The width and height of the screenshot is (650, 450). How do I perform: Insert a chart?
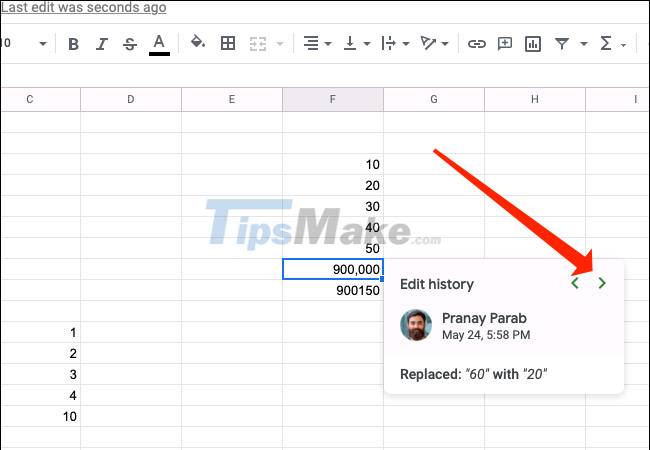tap(533, 44)
